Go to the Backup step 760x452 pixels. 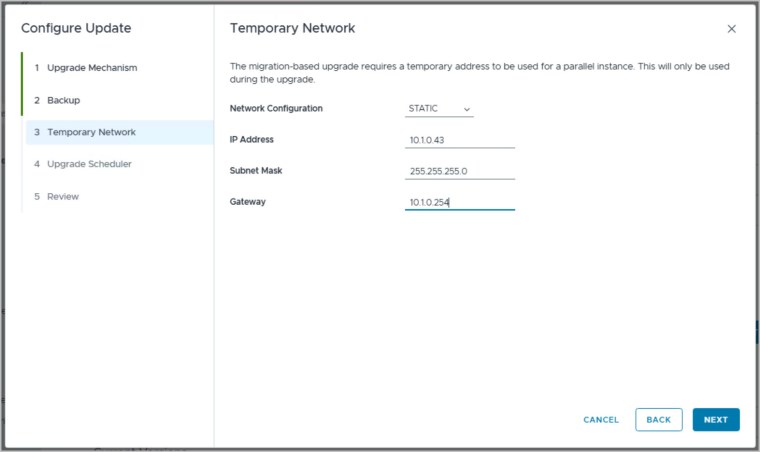63,100
